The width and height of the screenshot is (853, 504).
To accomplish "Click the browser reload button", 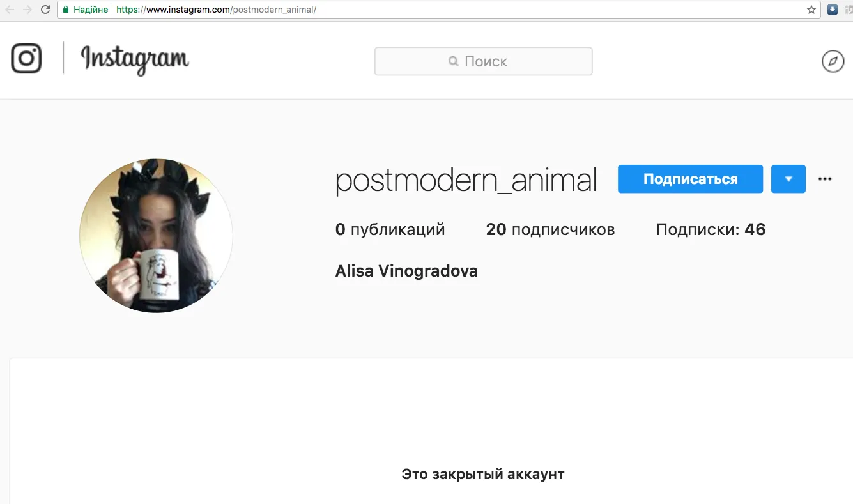I will coord(45,10).
